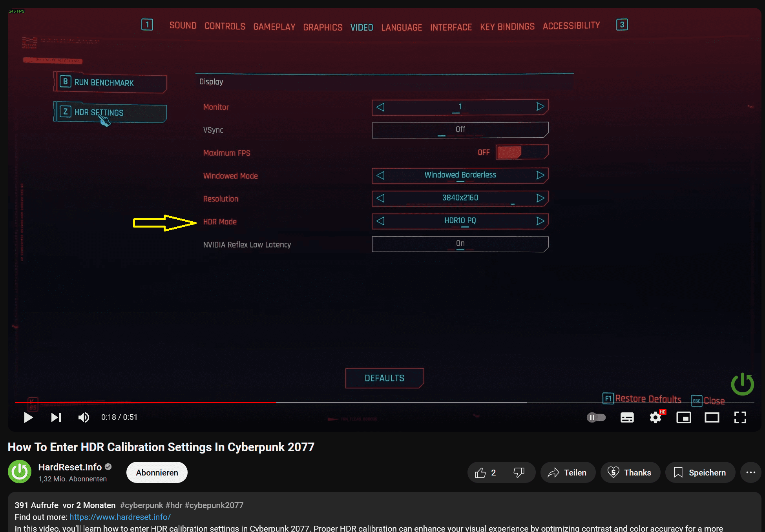Open the SOUND settings tab
The width and height of the screenshot is (765, 532).
pyautogui.click(x=183, y=26)
